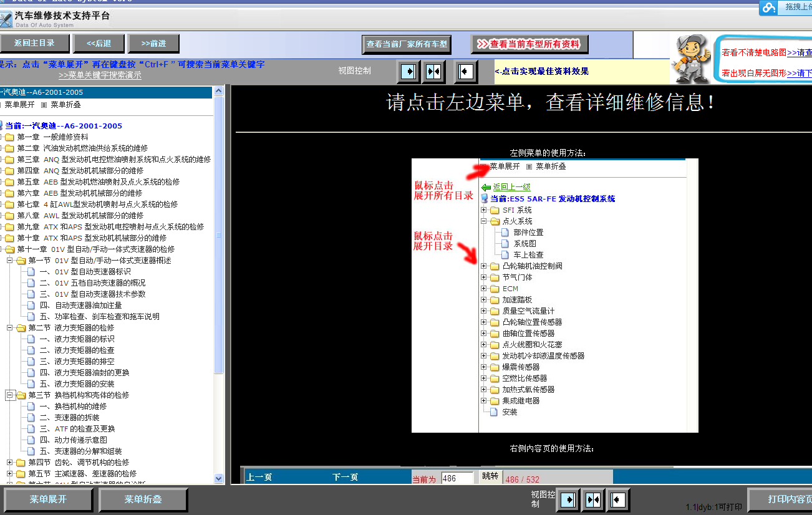812x515 pixels.
Task: Click the icon beside 当前:一汽奥迪--A6-2001-2005
Action: tap(1, 126)
